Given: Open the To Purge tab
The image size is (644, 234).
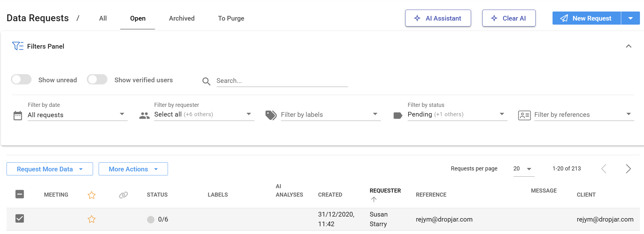Looking at the screenshot, I should click(x=231, y=18).
